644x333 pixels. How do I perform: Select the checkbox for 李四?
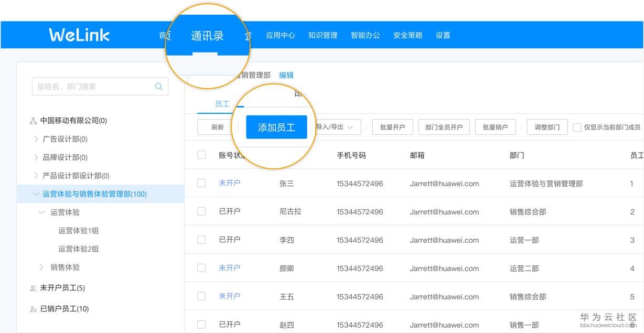click(201, 240)
